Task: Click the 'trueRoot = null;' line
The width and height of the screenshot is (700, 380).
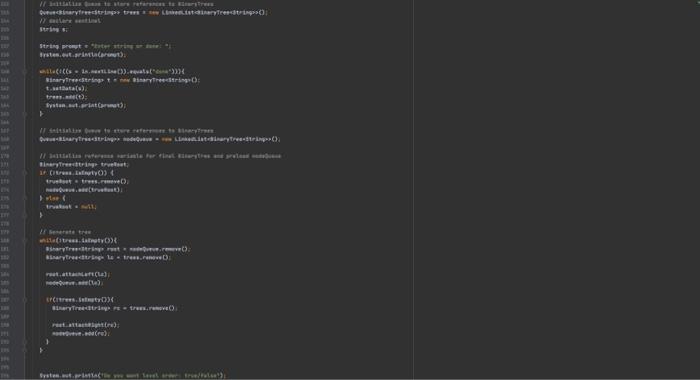Action: click(x=71, y=207)
